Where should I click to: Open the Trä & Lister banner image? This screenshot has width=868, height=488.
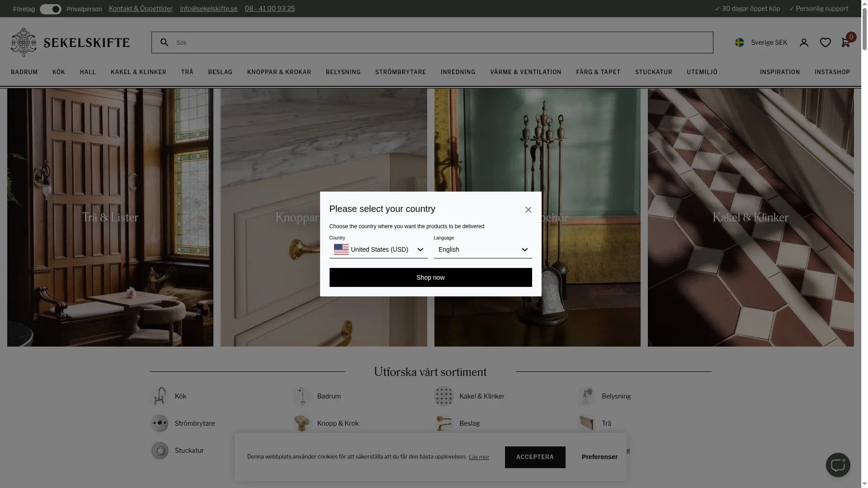[110, 217]
